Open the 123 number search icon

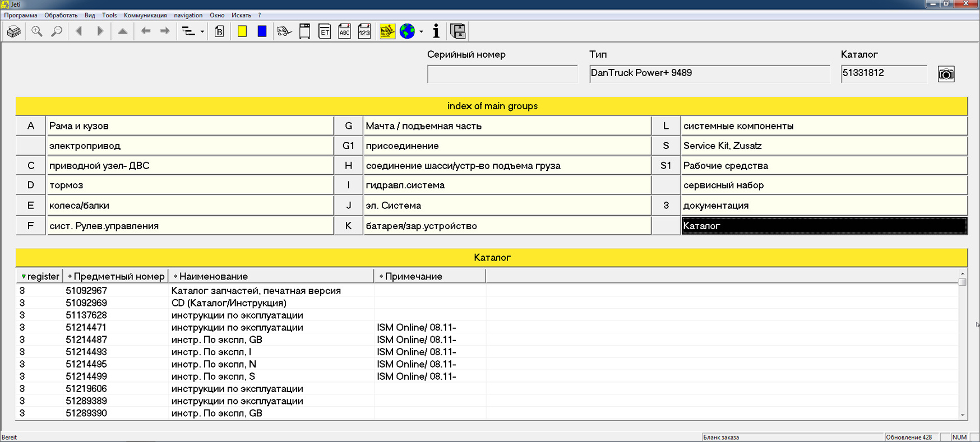pos(364,31)
